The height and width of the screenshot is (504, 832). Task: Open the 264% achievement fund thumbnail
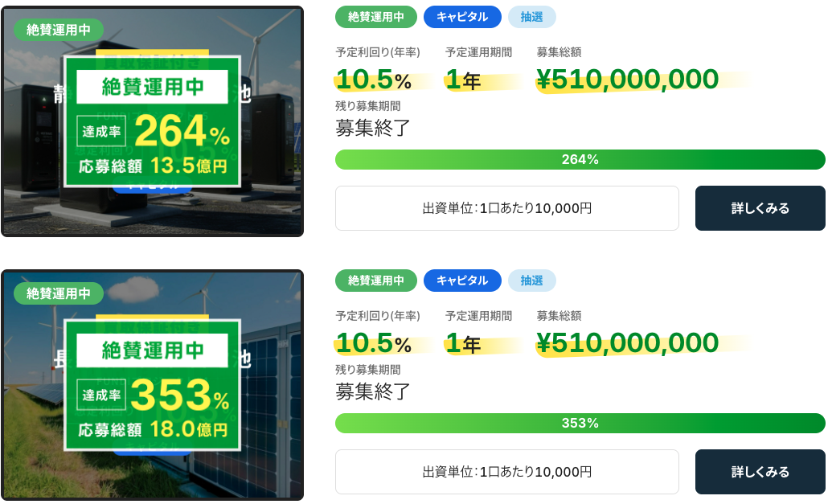[152, 121]
